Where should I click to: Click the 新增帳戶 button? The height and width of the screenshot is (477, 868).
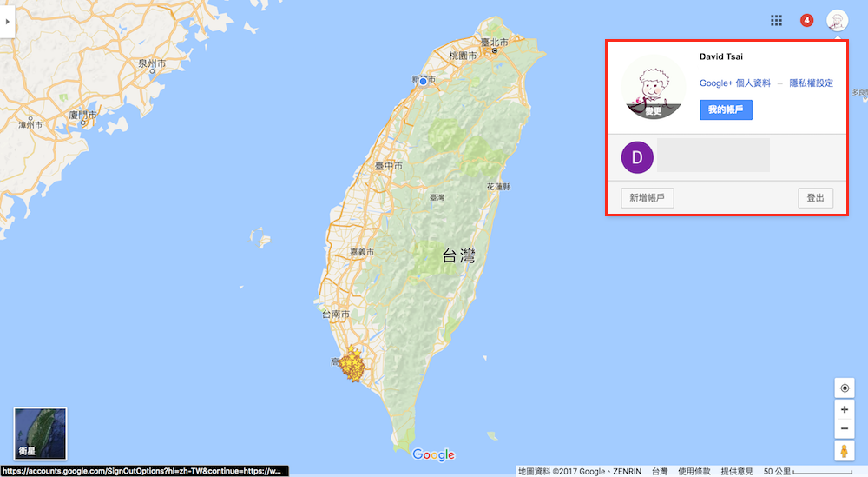648,198
